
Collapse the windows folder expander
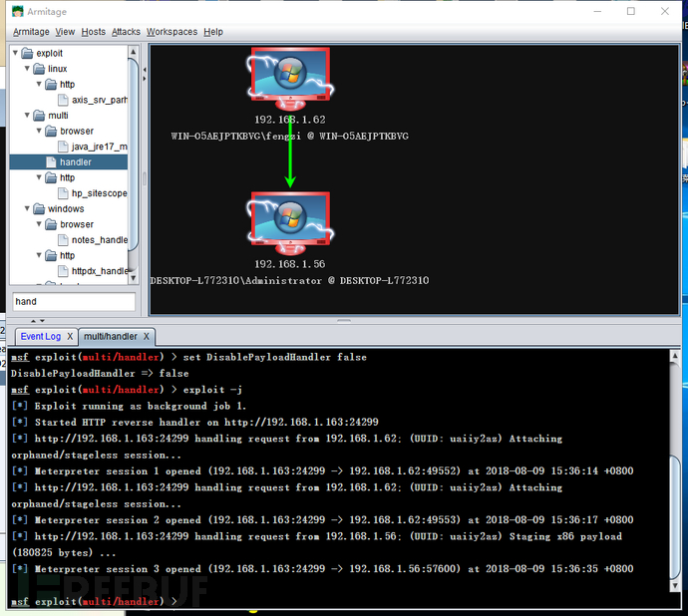pyautogui.click(x=27, y=208)
